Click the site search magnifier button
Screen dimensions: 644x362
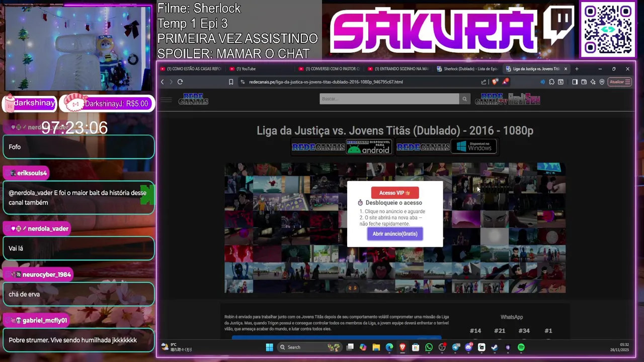[465, 99]
